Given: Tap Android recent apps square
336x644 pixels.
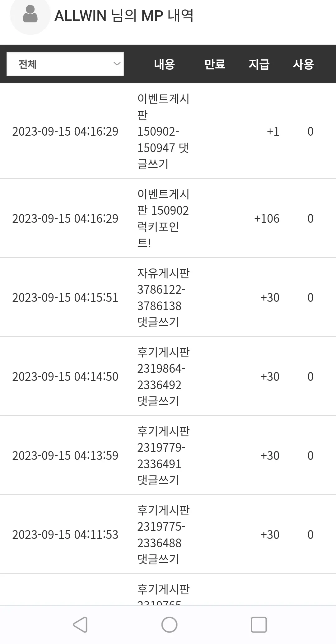Looking at the screenshot, I should (x=259, y=624).
